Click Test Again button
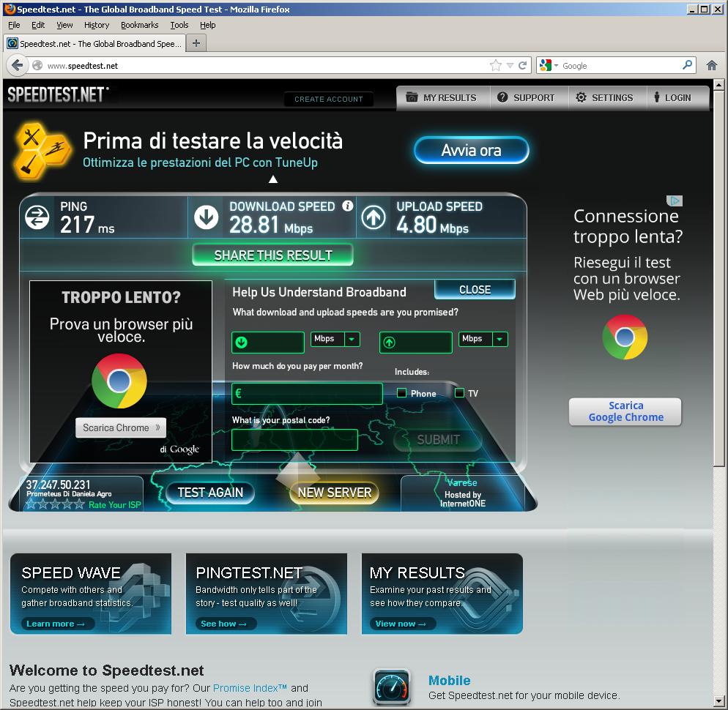Screen dimensions: 728x710 click(x=210, y=493)
